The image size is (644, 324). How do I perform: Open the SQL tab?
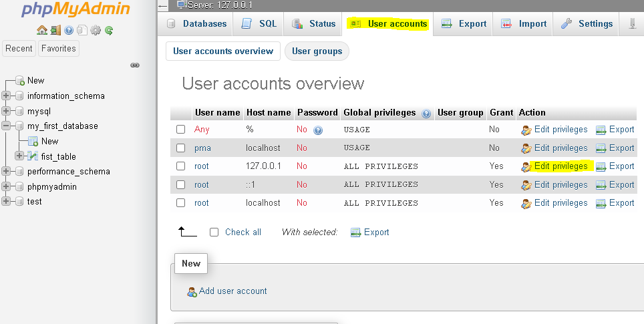tap(259, 23)
